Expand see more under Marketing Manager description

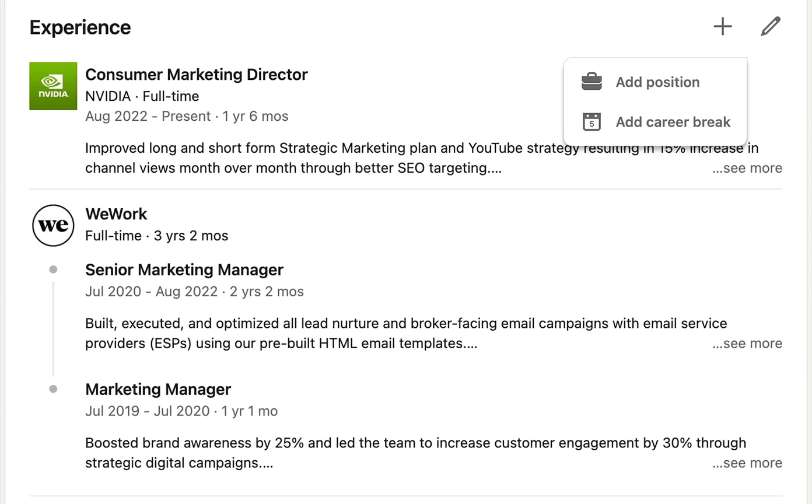(x=747, y=463)
